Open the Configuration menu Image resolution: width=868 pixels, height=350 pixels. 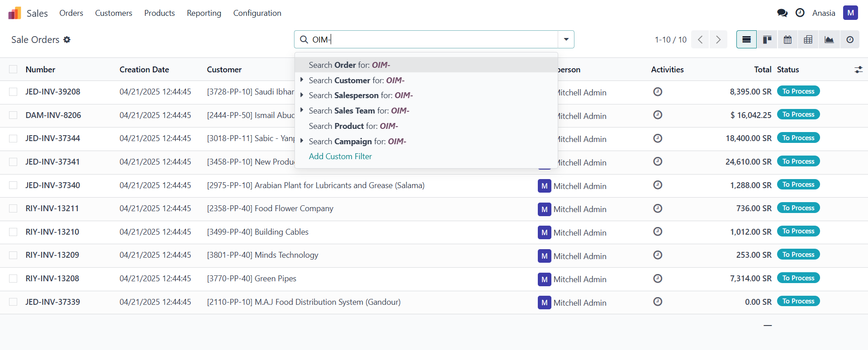tap(257, 13)
